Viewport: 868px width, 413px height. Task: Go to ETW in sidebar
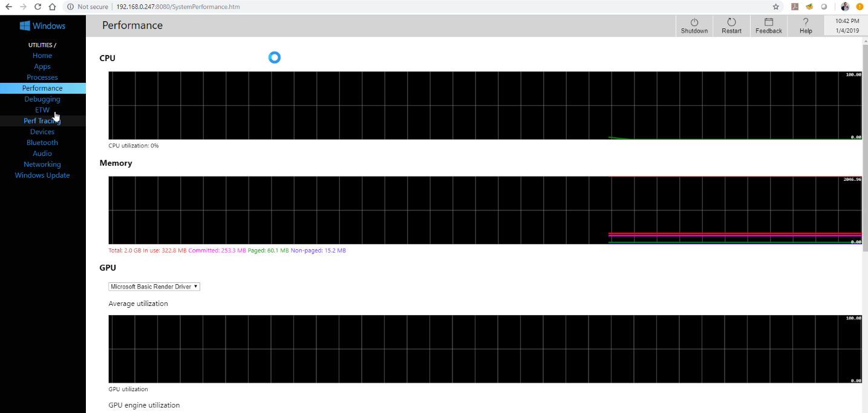42,110
